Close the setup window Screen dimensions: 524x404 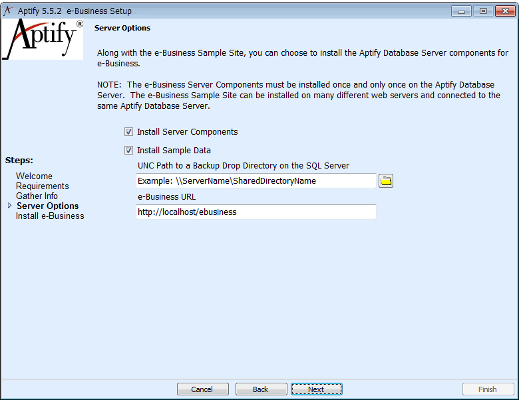point(505,11)
